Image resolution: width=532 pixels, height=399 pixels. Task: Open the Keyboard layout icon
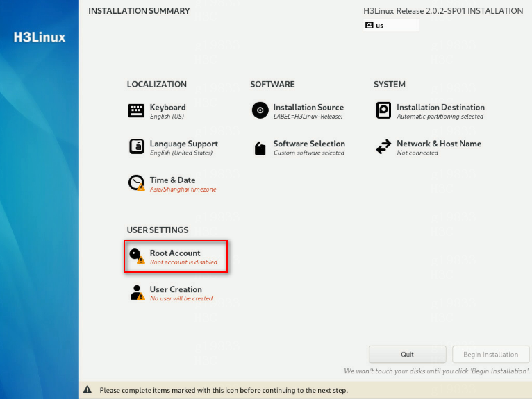point(136,111)
